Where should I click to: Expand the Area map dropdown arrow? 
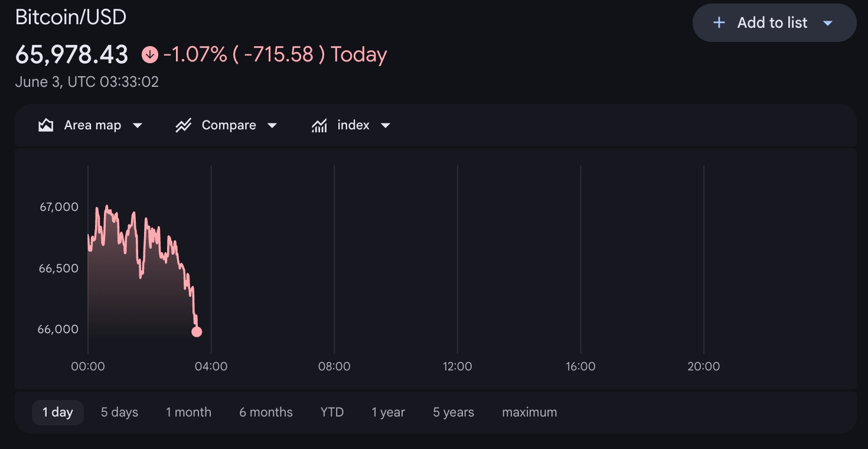click(x=138, y=126)
